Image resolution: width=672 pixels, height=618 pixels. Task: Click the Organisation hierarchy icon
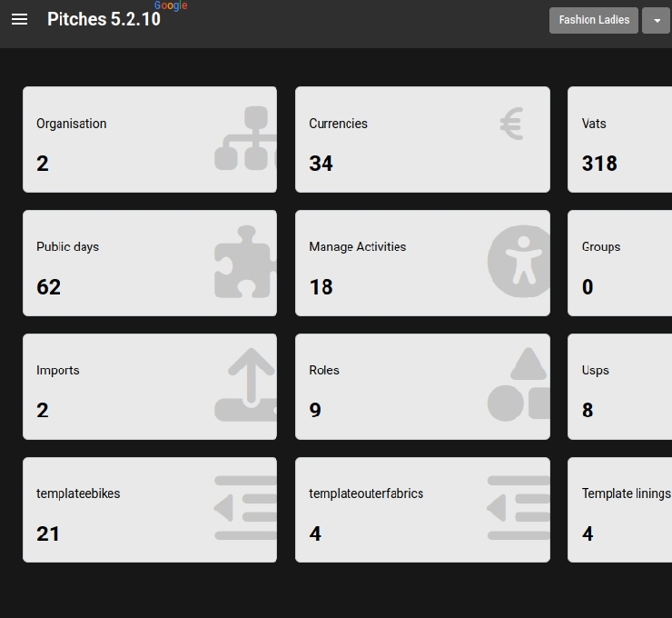coord(245,139)
